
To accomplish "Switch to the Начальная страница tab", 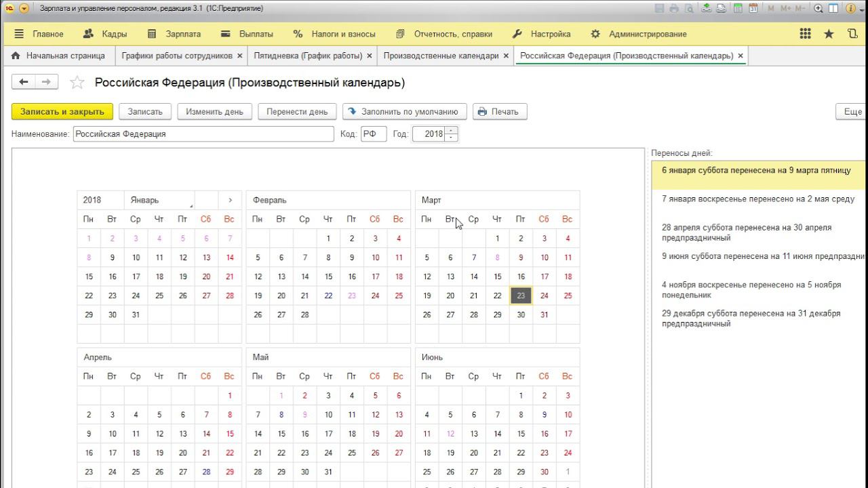I will click(x=58, y=56).
